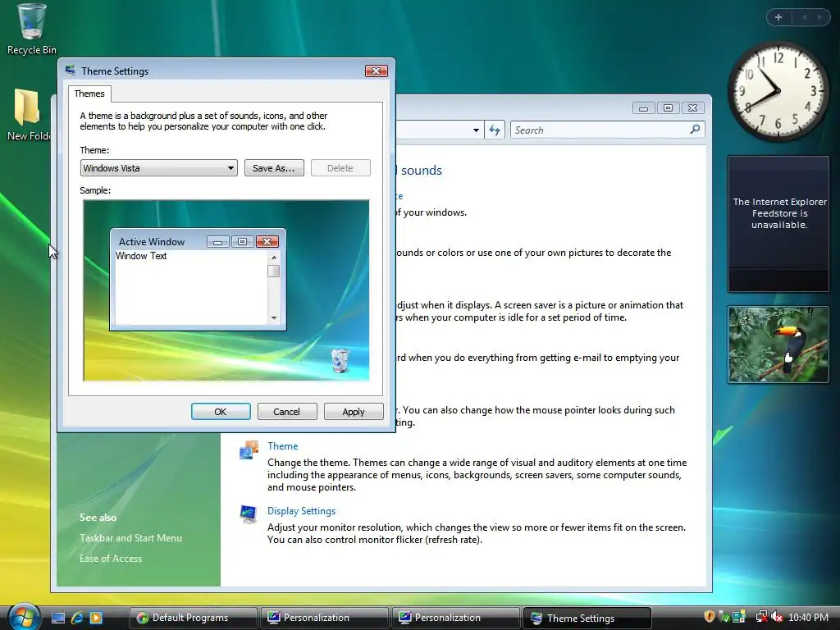The height and width of the screenshot is (630, 840).
Task: Click the analog clock gadget
Action: pos(778,91)
